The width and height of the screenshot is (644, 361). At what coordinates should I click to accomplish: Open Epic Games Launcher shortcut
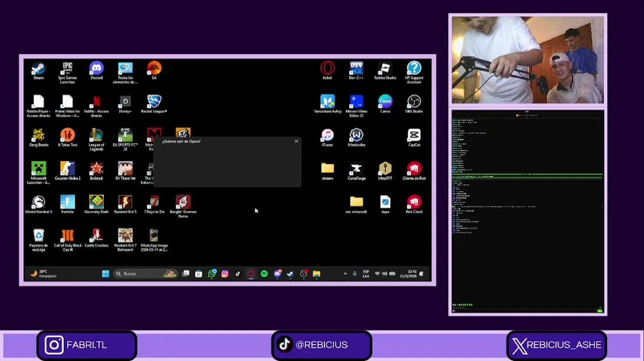click(x=67, y=73)
